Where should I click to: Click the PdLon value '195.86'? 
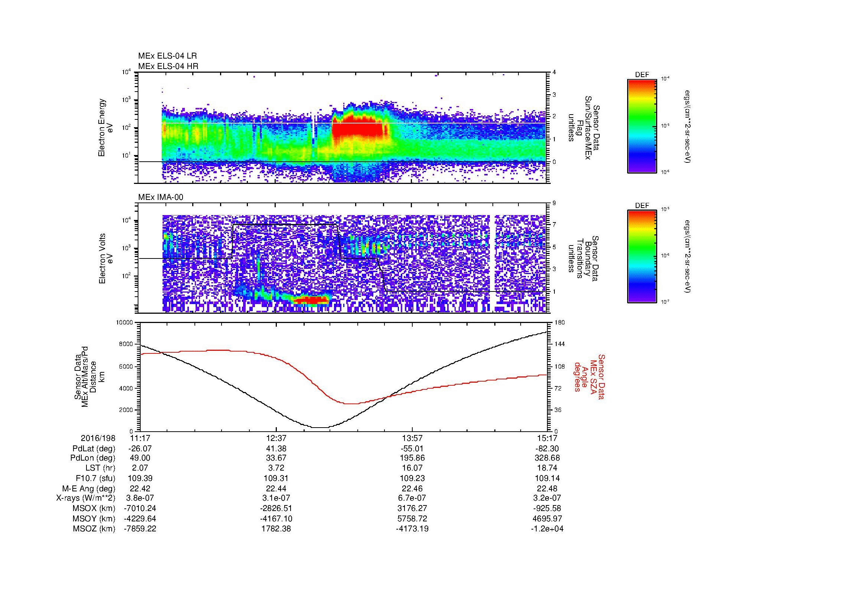click(412, 458)
